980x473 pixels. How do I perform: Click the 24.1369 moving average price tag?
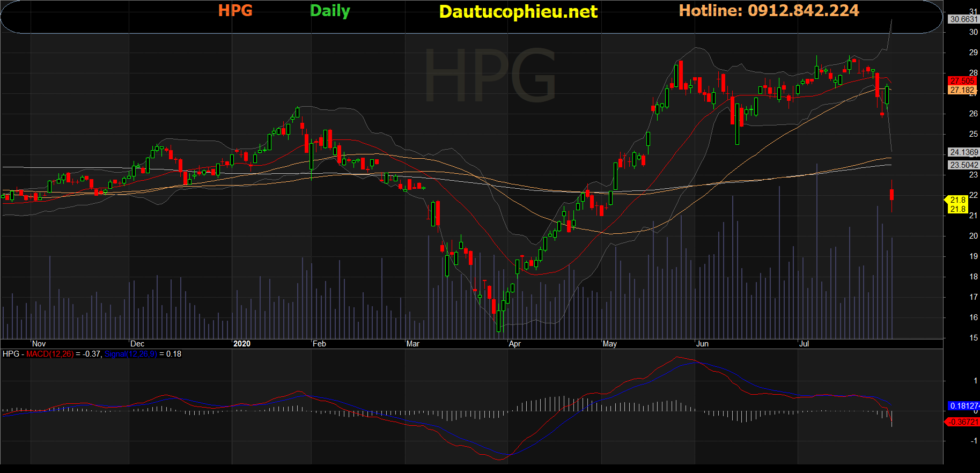point(963,152)
